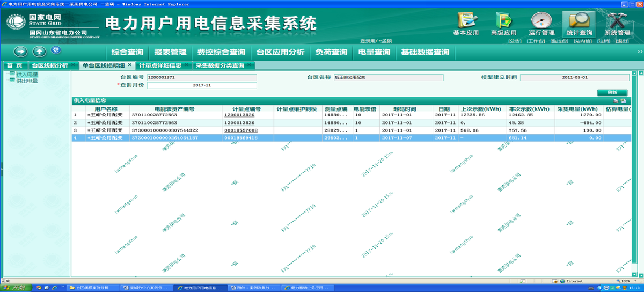Select 供入电量 tree node
This screenshot has height=292, width=644.
click(x=27, y=74)
